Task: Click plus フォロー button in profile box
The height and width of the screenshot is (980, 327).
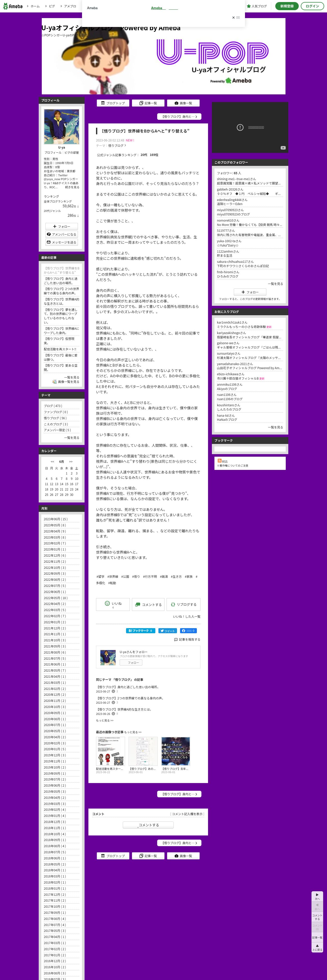Action: click(x=62, y=226)
